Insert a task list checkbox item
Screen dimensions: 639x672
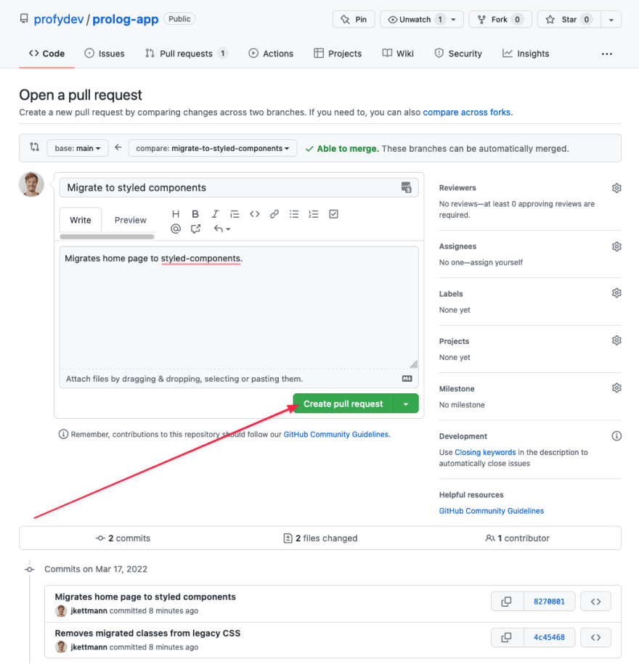333,214
